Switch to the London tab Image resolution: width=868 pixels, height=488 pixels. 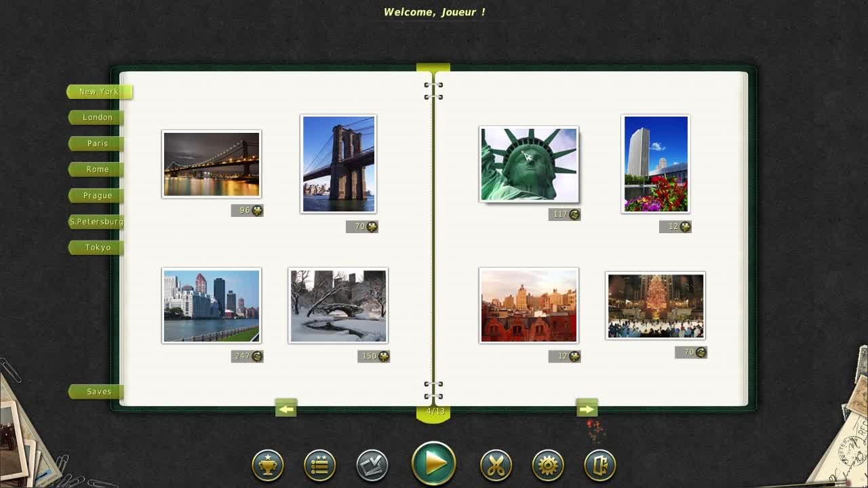click(97, 117)
